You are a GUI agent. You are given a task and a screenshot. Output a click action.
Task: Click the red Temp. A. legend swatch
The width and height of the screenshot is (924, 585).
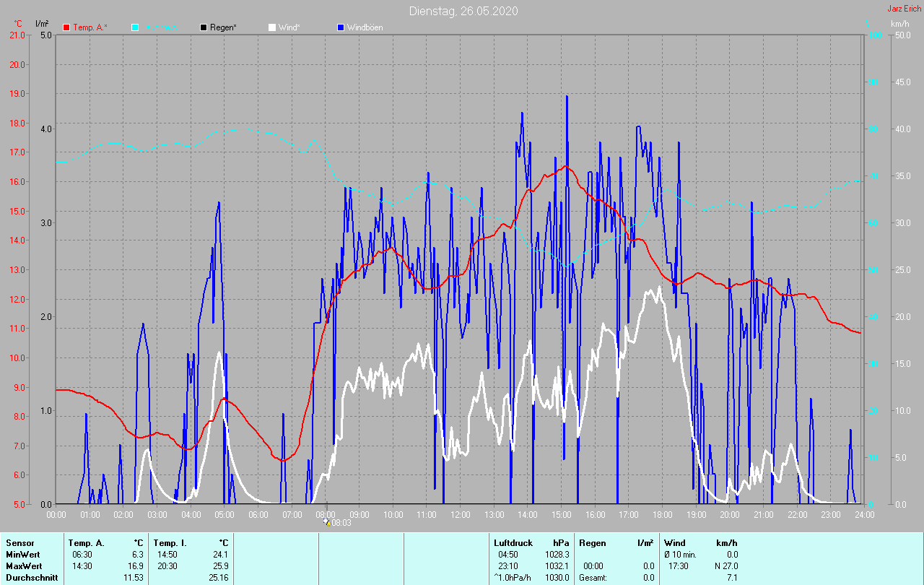pos(66,27)
